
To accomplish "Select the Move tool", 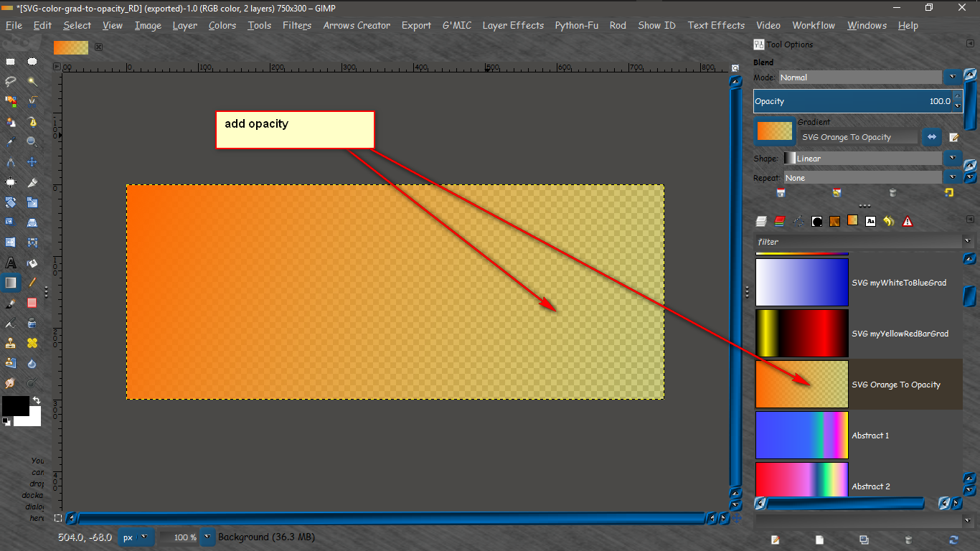I will pyautogui.click(x=32, y=162).
